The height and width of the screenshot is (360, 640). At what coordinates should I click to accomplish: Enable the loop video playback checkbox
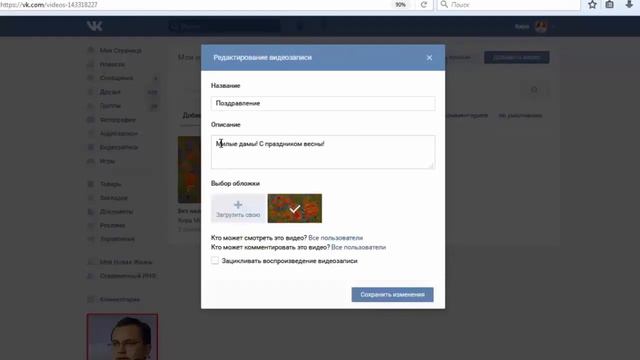click(x=215, y=260)
